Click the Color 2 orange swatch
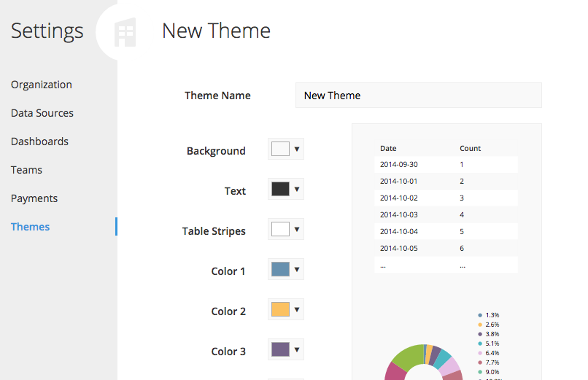 click(x=280, y=309)
